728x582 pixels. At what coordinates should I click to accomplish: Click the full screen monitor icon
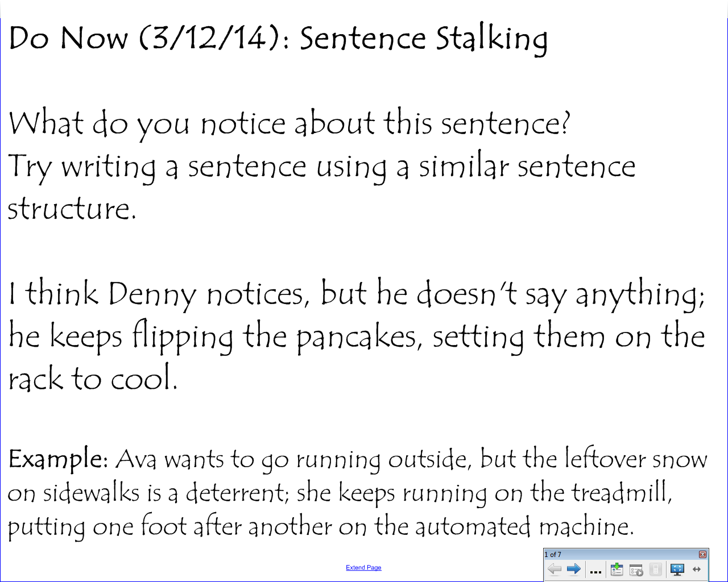(677, 569)
